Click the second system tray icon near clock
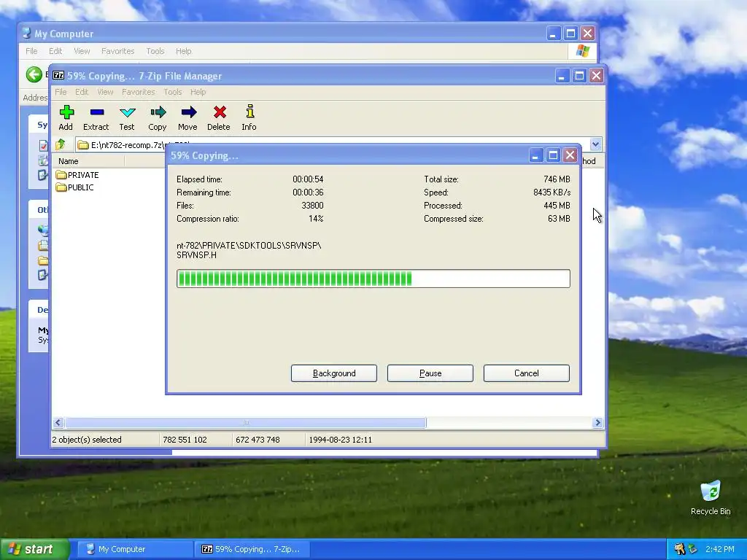 (693, 549)
